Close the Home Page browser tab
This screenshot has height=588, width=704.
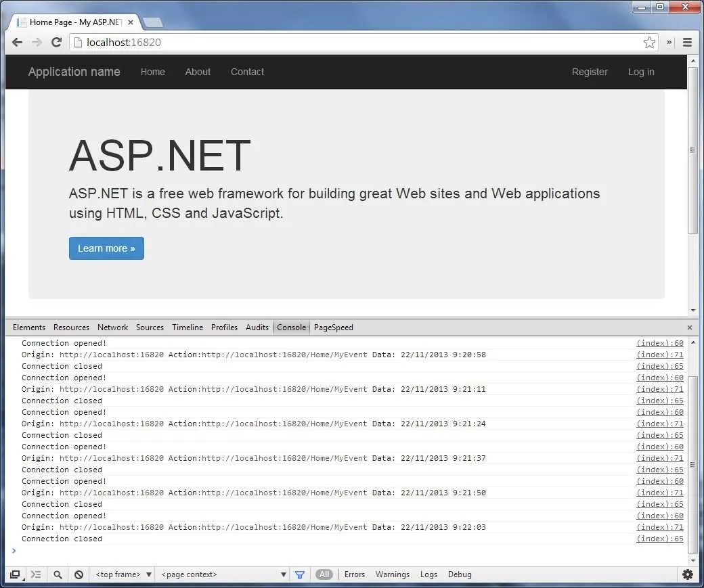point(131,22)
